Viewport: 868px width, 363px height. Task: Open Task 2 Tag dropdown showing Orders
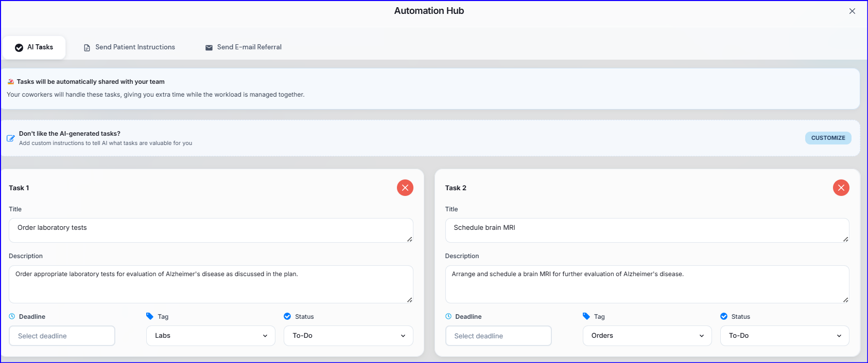click(x=647, y=336)
